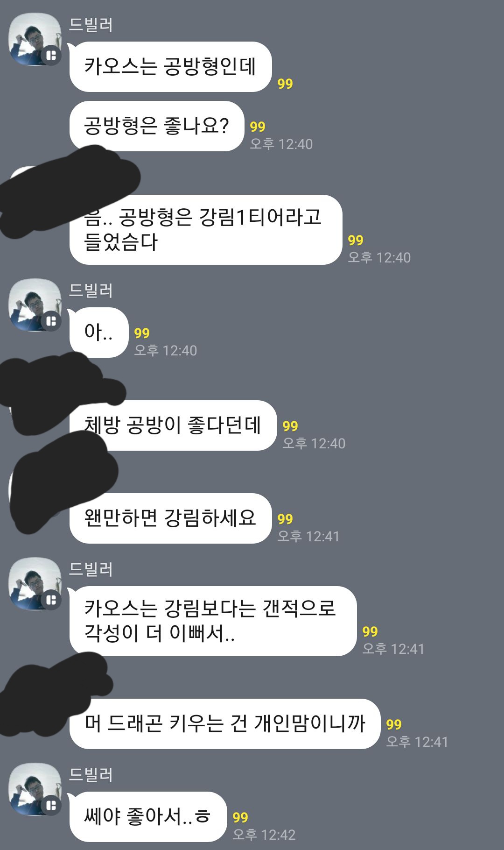Select the 공방형은 강림1티어라고 들었슴다 bubble
This screenshot has height=850, width=504.
pos(206,230)
